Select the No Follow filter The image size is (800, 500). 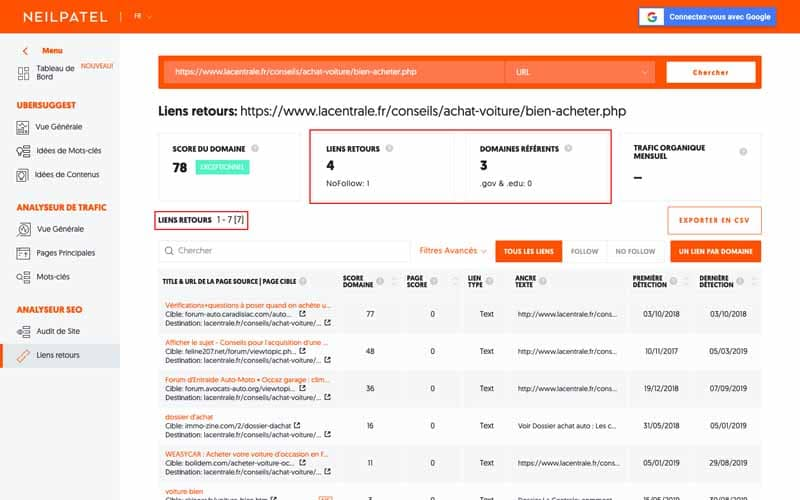(x=635, y=252)
